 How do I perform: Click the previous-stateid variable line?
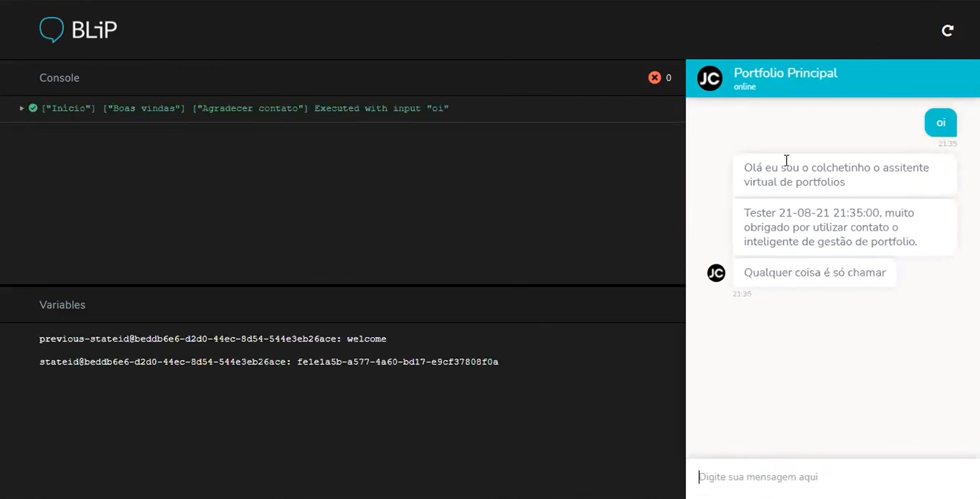tap(212, 339)
